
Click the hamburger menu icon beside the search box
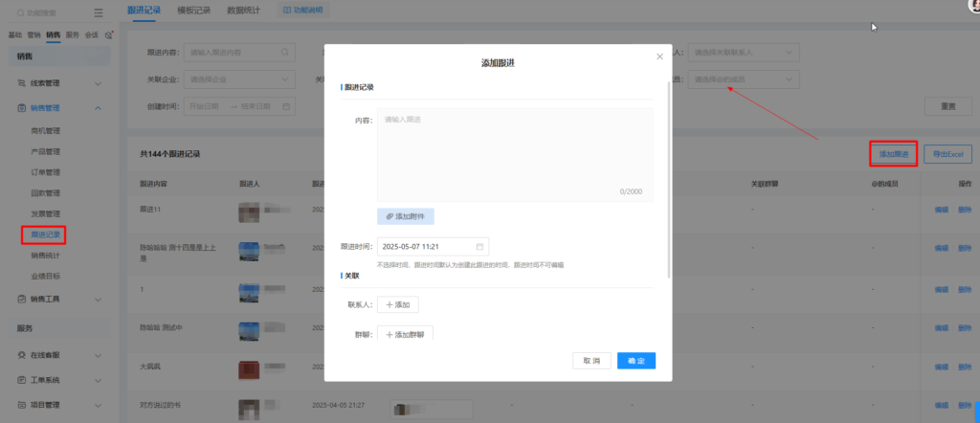(x=99, y=13)
